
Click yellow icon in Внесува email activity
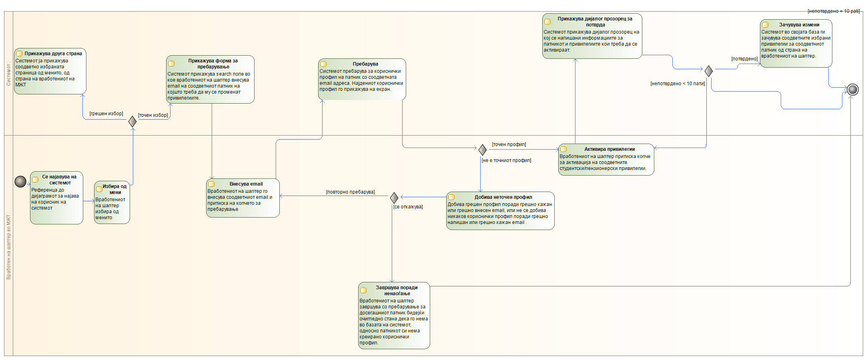coord(211,184)
